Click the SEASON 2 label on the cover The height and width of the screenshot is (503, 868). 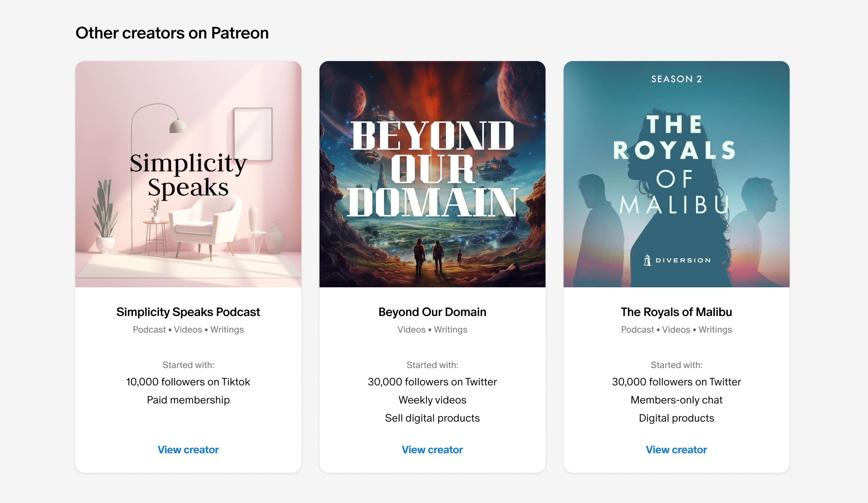pos(676,78)
